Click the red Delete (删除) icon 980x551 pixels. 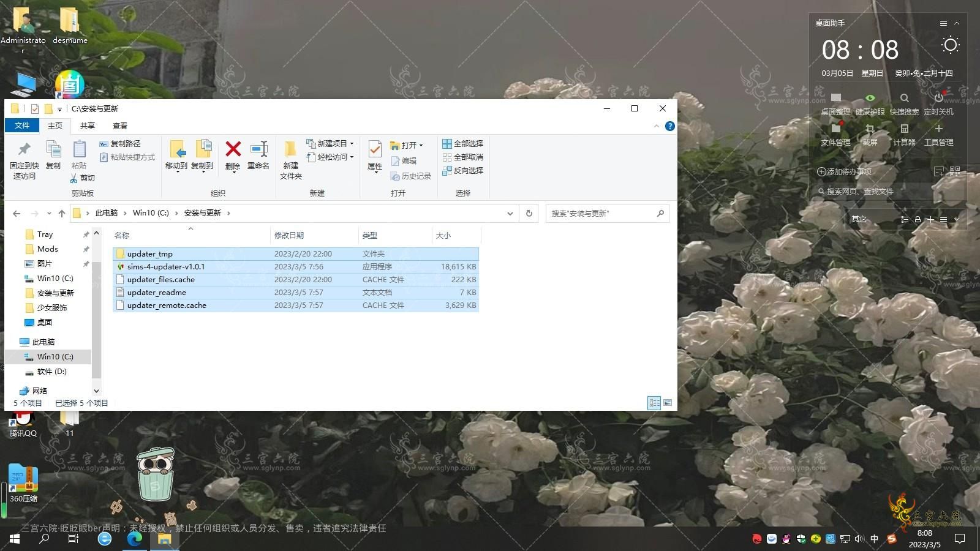coord(233,149)
